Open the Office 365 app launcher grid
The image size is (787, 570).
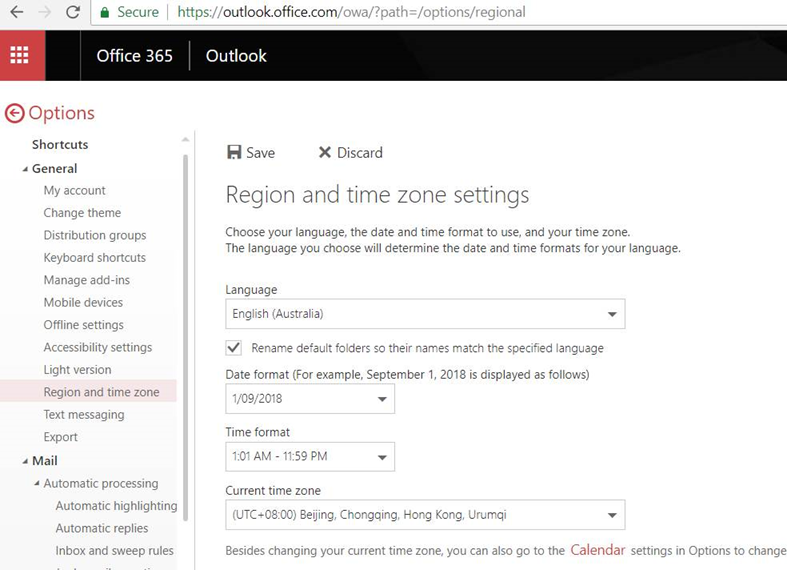click(x=22, y=56)
